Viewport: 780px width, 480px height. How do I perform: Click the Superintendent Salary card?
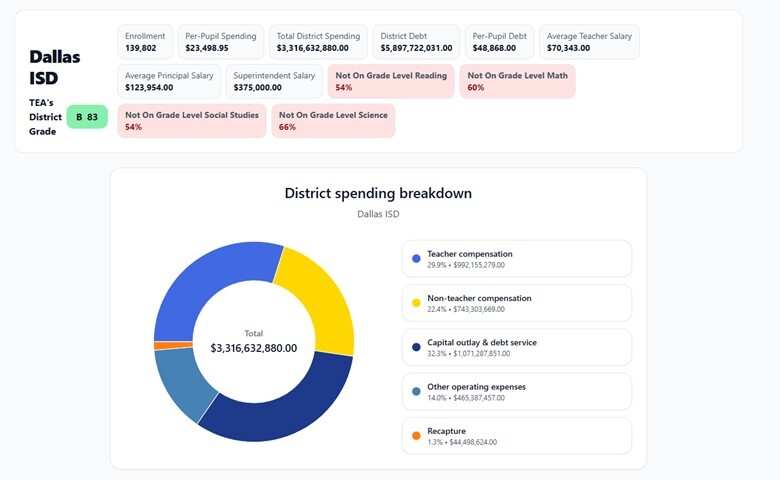(x=274, y=81)
